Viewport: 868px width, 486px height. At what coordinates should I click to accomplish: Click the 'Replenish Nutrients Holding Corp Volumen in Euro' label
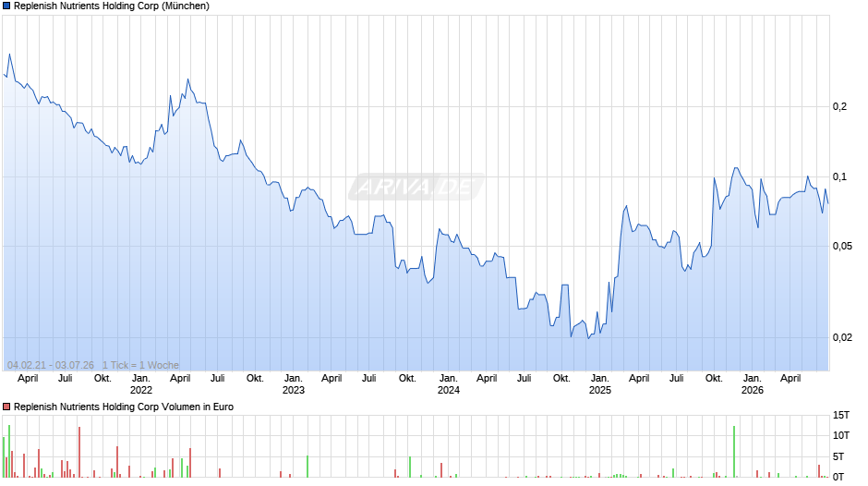(124, 407)
